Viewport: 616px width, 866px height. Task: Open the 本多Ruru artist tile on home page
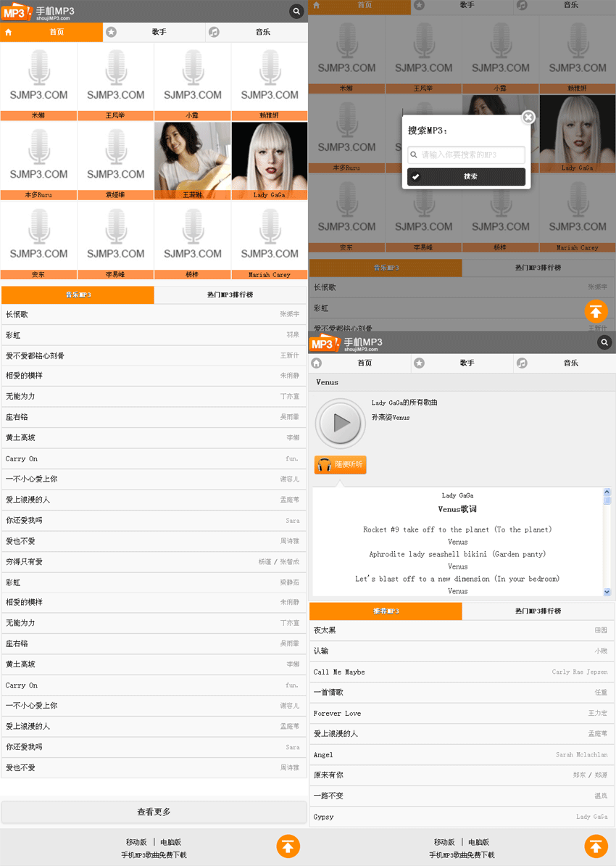point(38,161)
